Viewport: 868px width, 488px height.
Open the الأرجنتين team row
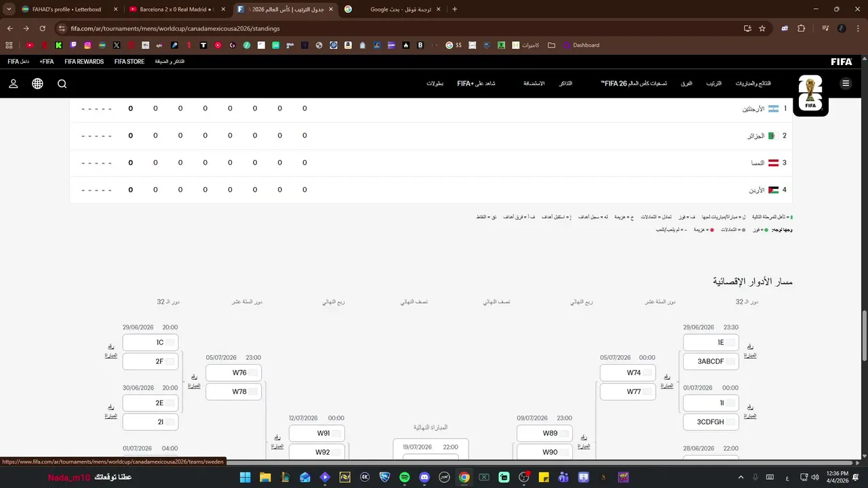point(431,108)
